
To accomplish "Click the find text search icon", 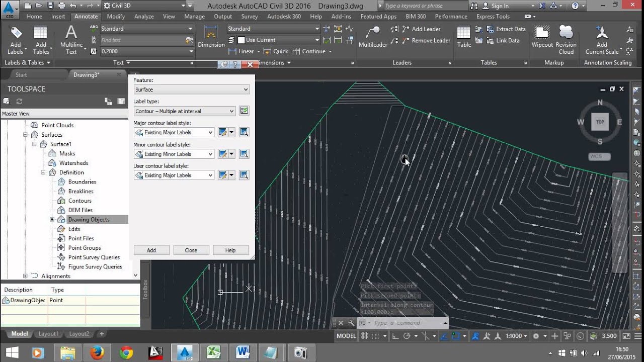I will click(189, 40).
